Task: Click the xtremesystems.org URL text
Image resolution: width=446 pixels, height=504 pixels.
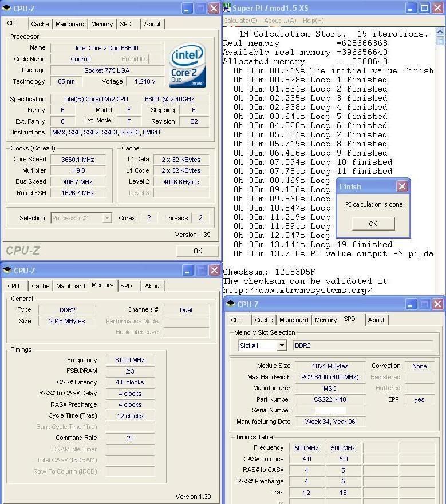Action: tap(298, 290)
